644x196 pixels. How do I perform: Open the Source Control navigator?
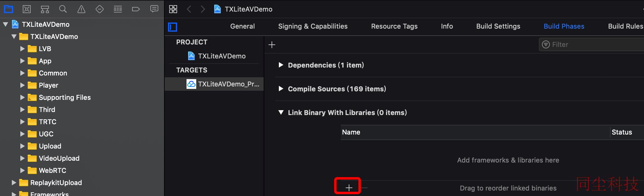27,9
